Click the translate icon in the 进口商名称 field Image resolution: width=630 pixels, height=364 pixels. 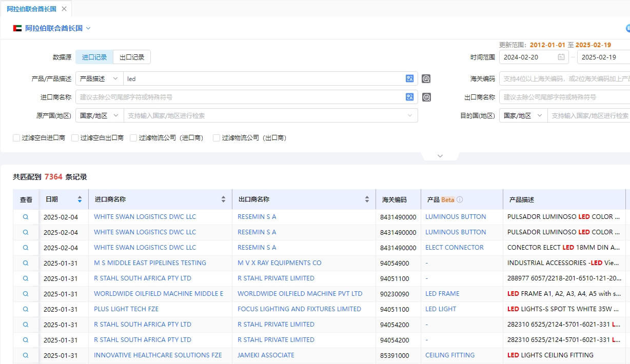click(409, 97)
